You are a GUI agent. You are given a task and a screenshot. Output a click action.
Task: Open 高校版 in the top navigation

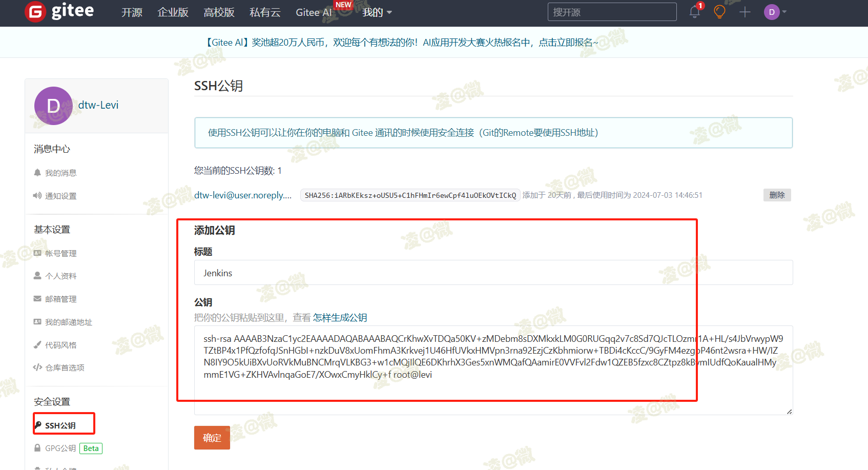[x=219, y=12]
